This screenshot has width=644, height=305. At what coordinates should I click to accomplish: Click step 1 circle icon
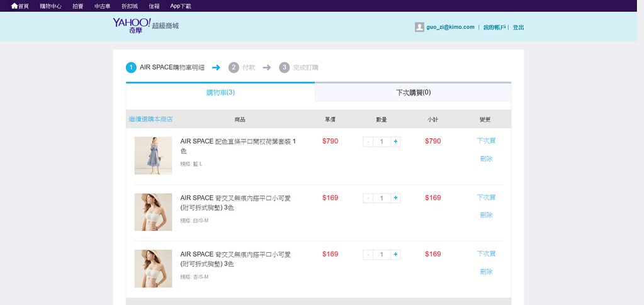131,67
